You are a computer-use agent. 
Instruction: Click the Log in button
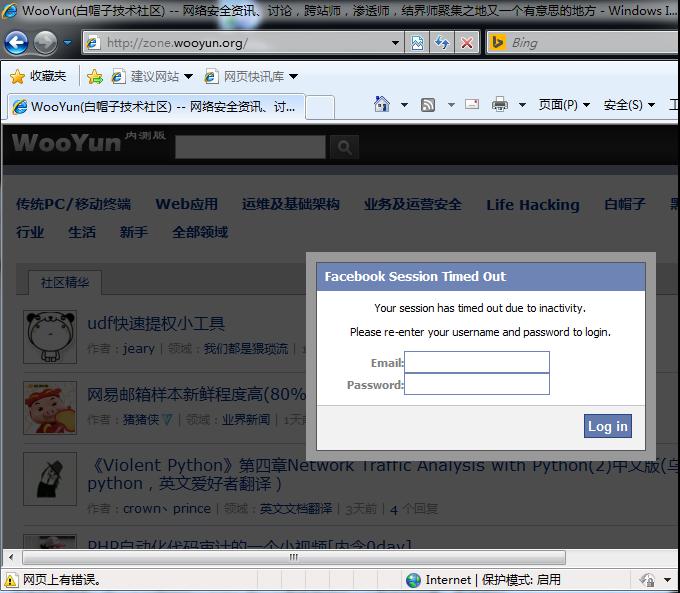608,426
